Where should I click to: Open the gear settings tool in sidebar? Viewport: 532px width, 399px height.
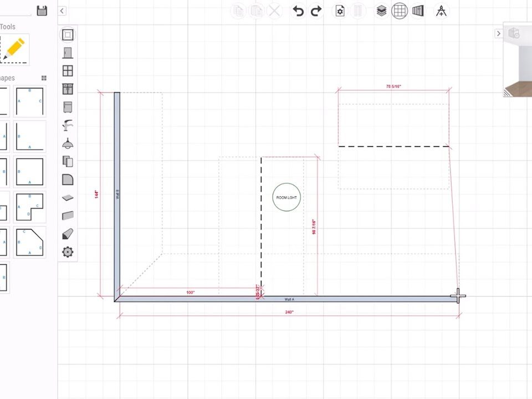coord(67,252)
